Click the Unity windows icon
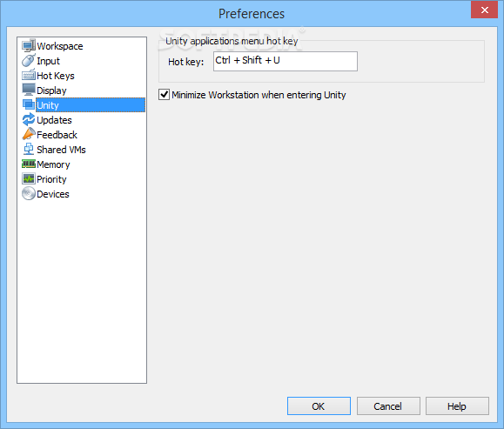Screen dimensions: 504x429 29,104
